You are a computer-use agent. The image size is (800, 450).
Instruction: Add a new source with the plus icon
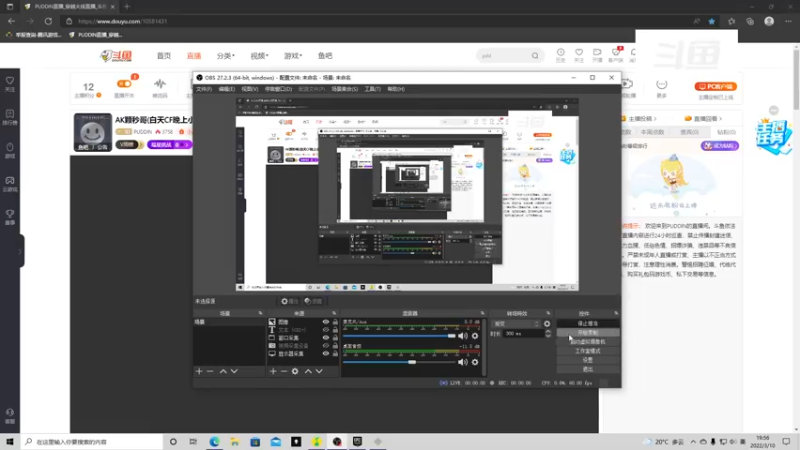(273, 371)
